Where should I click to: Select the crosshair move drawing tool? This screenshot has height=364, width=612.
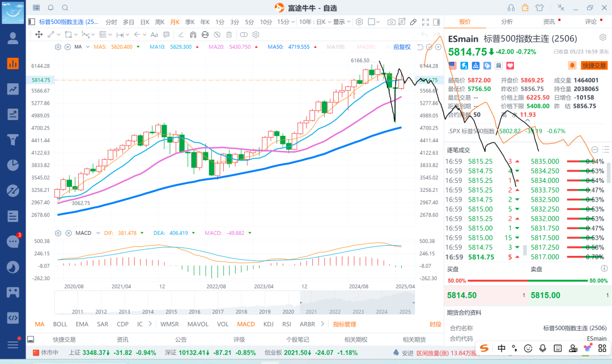coord(39,35)
